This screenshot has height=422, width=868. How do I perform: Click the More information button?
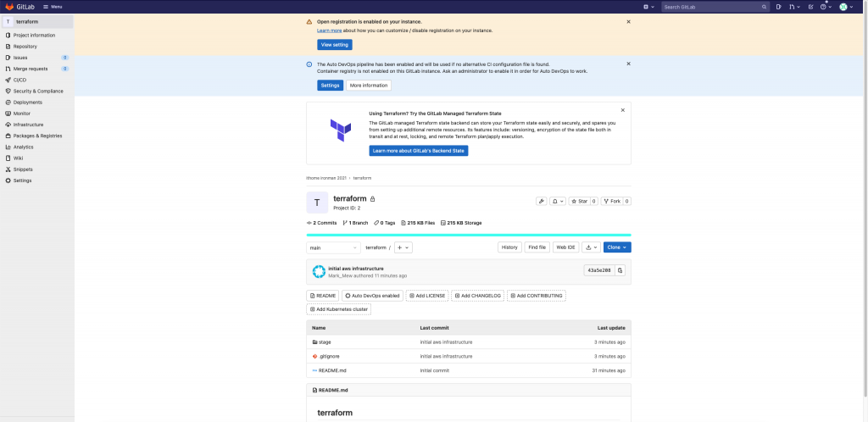click(x=369, y=86)
